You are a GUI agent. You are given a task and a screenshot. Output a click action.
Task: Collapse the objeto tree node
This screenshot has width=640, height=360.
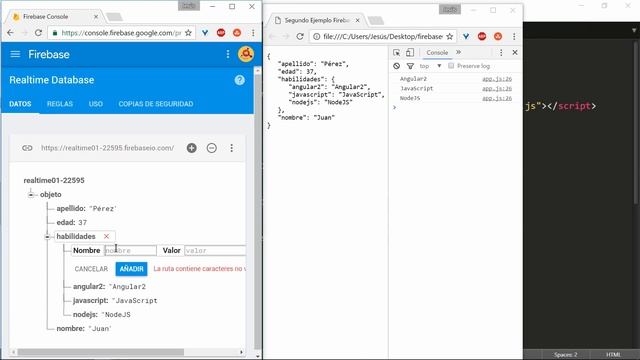coord(31,195)
